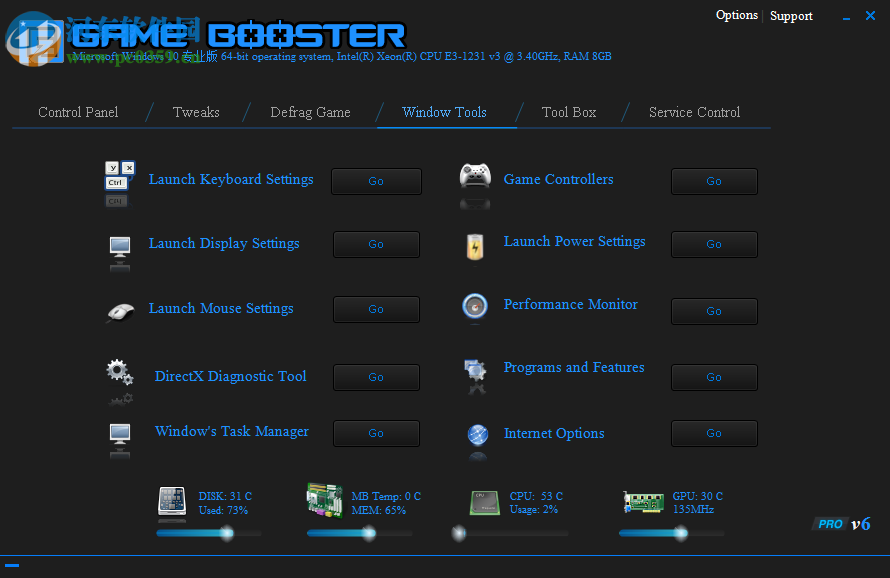Open the Options menu
Viewport: 890px width, 578px height.
pyautogui.click(x=737, y=15)
